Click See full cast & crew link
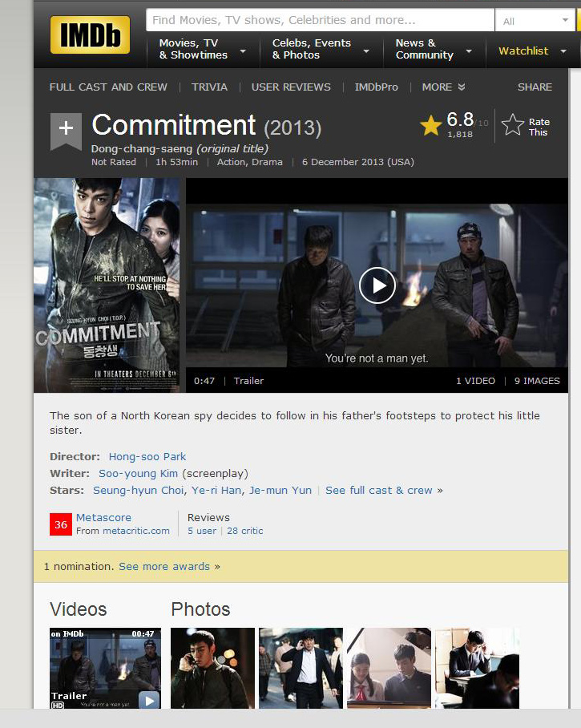581x728 pixels. pos(379,491)
